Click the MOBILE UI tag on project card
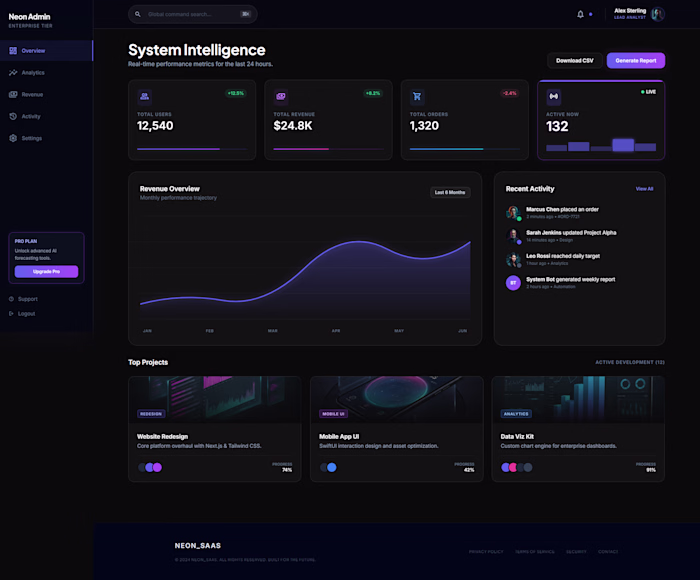This screenshot has height=580, width=700. click(333, 414)
